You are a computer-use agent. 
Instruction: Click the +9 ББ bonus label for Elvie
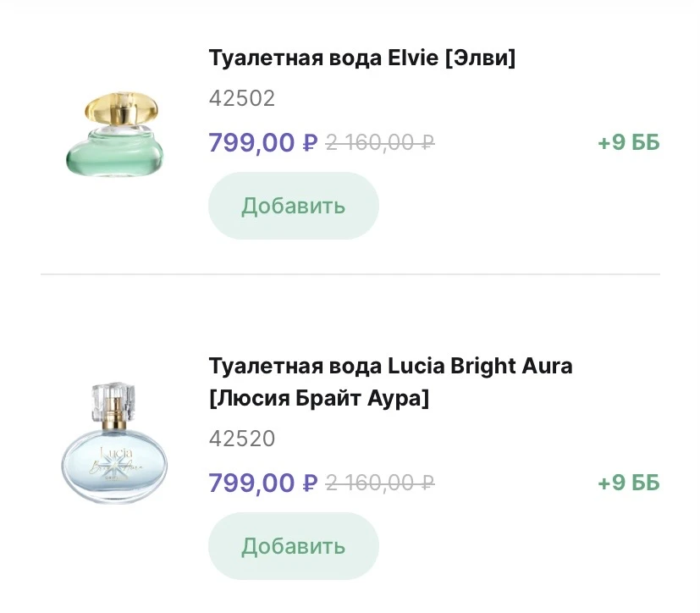628,143
